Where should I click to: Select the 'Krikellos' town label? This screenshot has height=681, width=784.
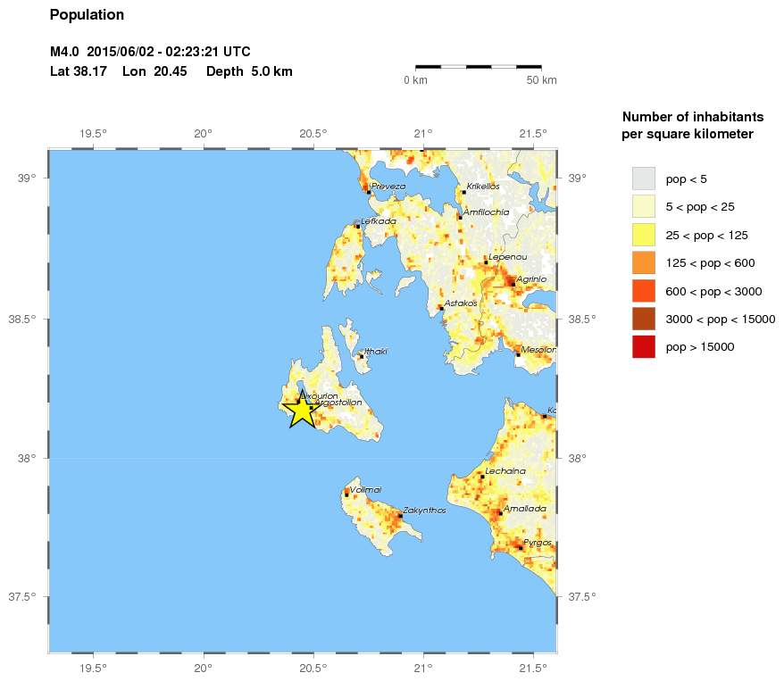point(483,187)
